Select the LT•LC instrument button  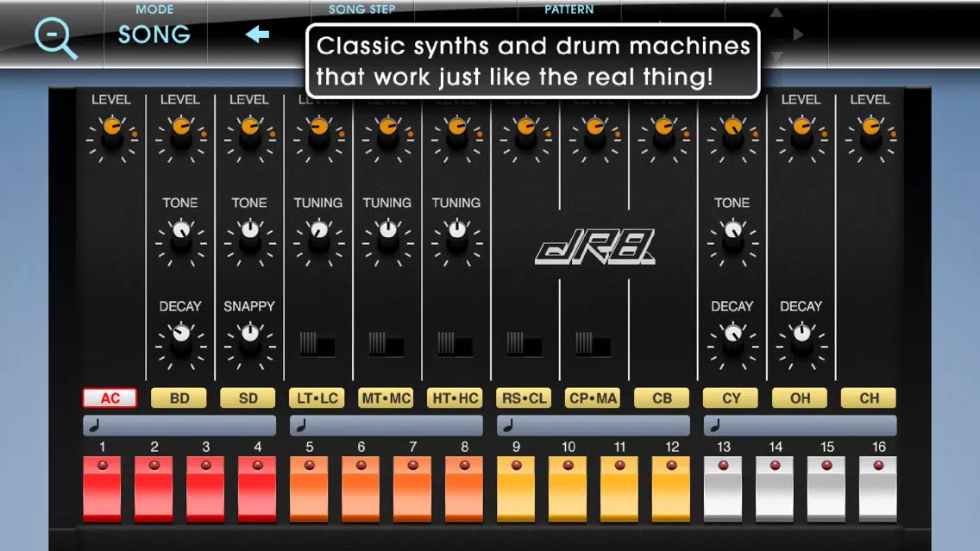coord(317,398)
